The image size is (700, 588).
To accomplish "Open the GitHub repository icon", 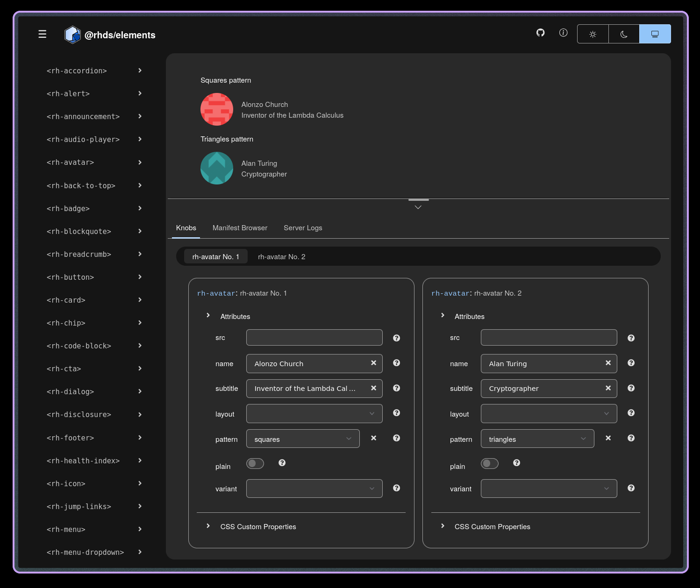I will click(540, 33).
